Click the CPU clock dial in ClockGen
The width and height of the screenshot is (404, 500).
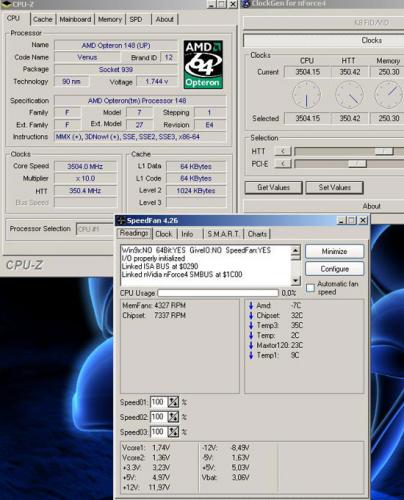pyautogui.click(x=306, y=95)
